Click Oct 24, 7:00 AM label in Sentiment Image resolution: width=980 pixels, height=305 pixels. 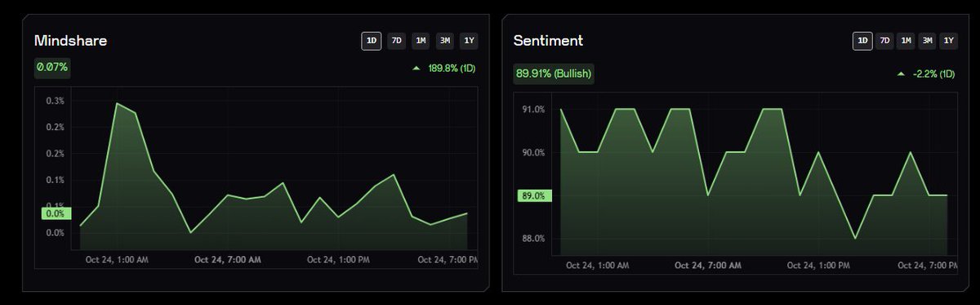click(x=709, y=266)
